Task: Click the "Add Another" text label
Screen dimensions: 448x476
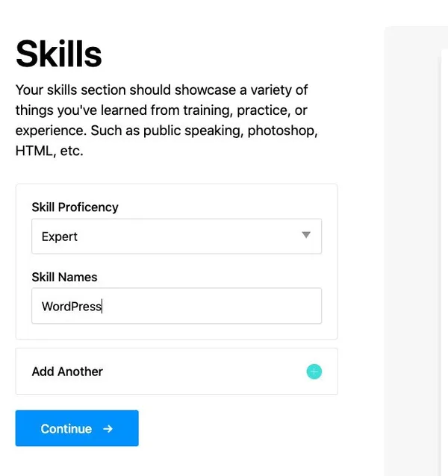Action: point(67,372)
